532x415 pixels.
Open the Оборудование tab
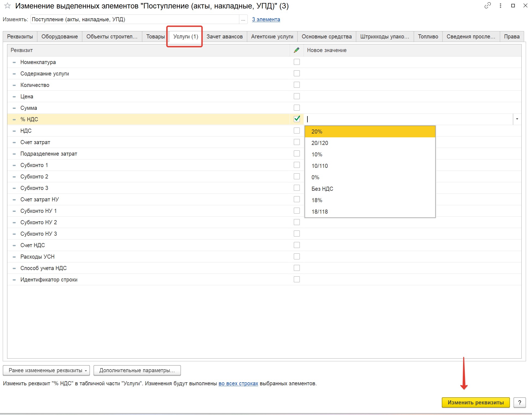[x=60, y=37]
